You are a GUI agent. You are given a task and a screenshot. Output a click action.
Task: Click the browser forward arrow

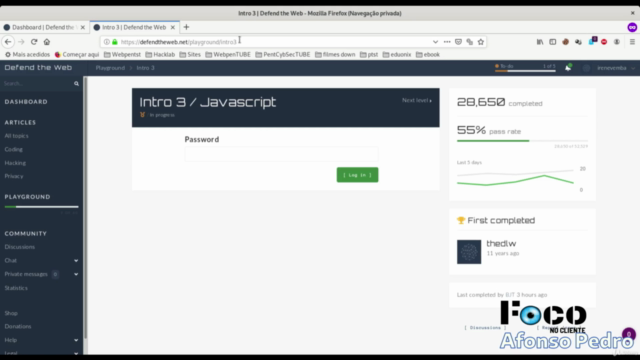(21, 42)
